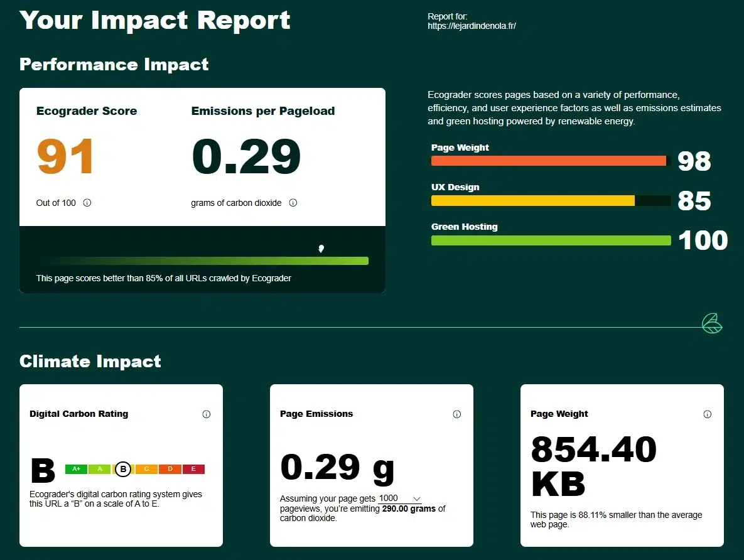The width and height of the screenshot is (744, 560).
Task: Click the info icon next to Out of 100
Action: pyautogui.click(x=87, y=203)
